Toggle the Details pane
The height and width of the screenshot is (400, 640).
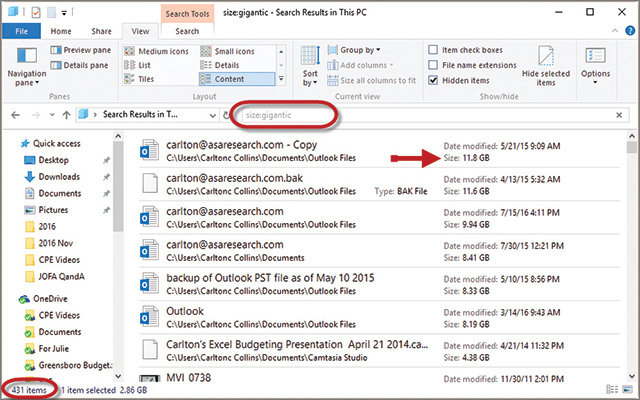coord(80,65)
